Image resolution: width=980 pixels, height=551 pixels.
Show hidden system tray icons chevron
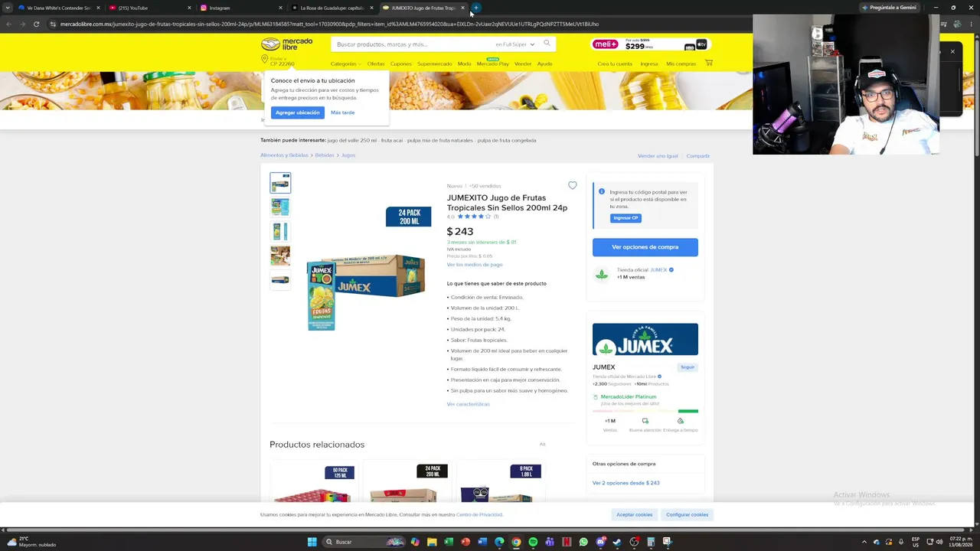864,542
